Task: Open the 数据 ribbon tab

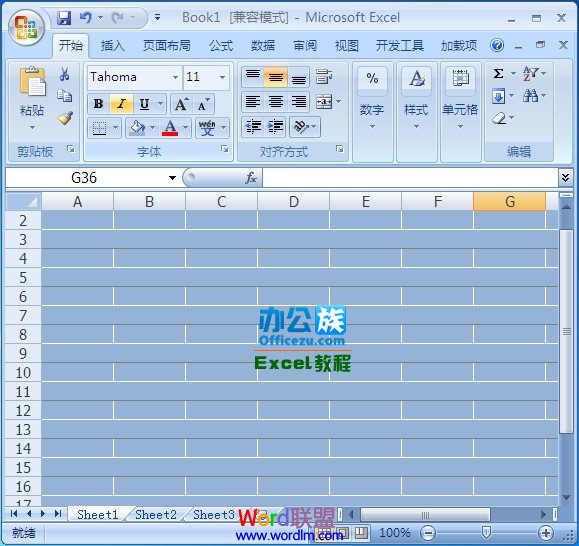Action: pyautogui.click(x=263, y=45)
